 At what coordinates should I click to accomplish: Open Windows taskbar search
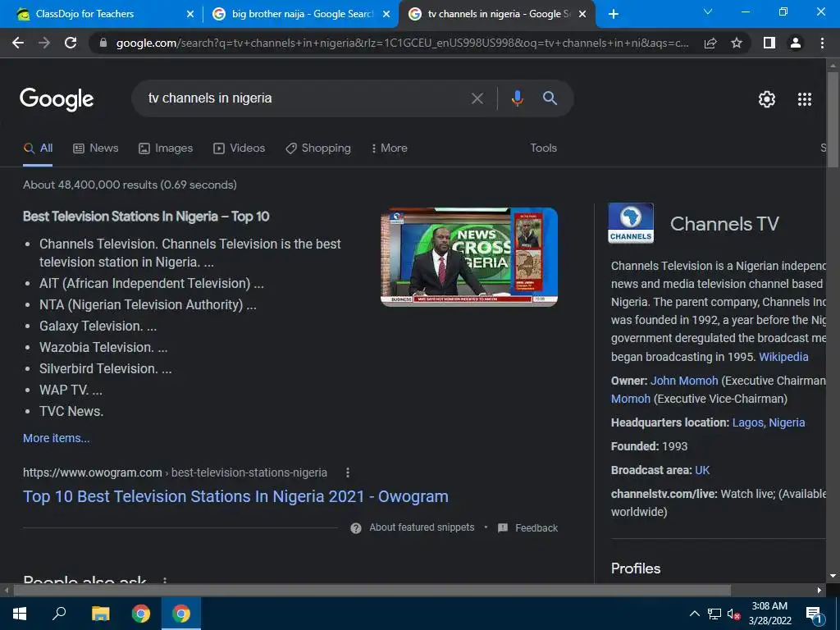click(x=59, y=613)
